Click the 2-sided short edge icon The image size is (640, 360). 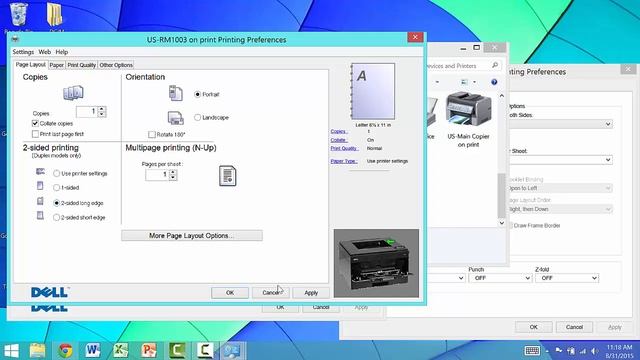point(40,216)
